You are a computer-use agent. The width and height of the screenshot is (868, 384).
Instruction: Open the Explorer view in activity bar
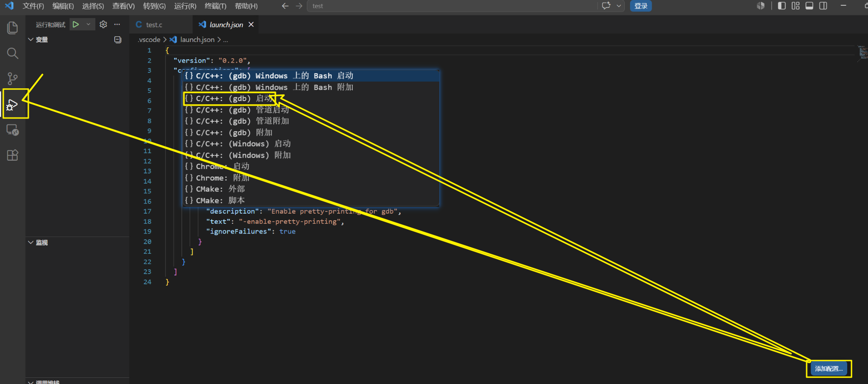point(12,28)
